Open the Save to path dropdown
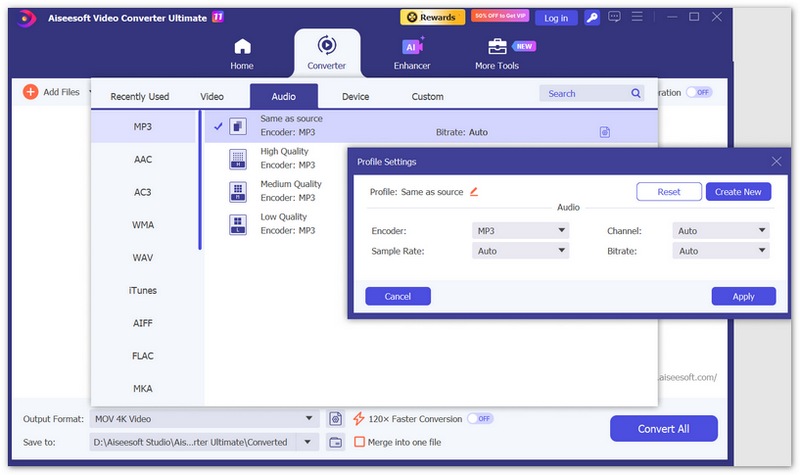The width and height of the screenshot is (800, 475). 308,442
